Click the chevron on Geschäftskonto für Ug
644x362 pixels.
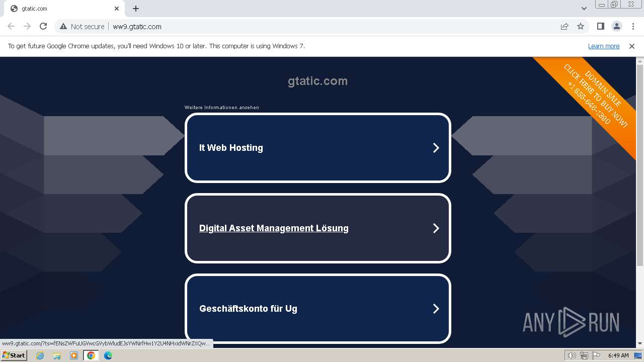(436, 309)
